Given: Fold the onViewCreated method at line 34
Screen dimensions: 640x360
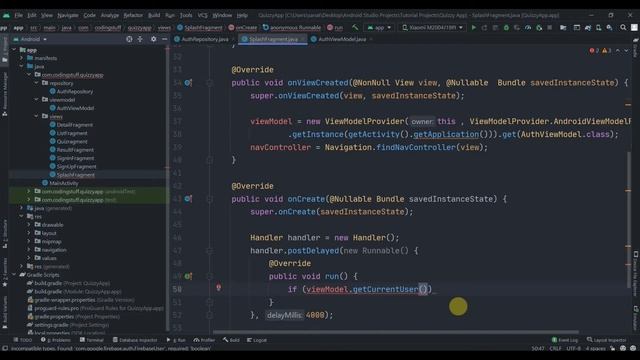Looking at the screenshot, I should (x=210, y=83).
